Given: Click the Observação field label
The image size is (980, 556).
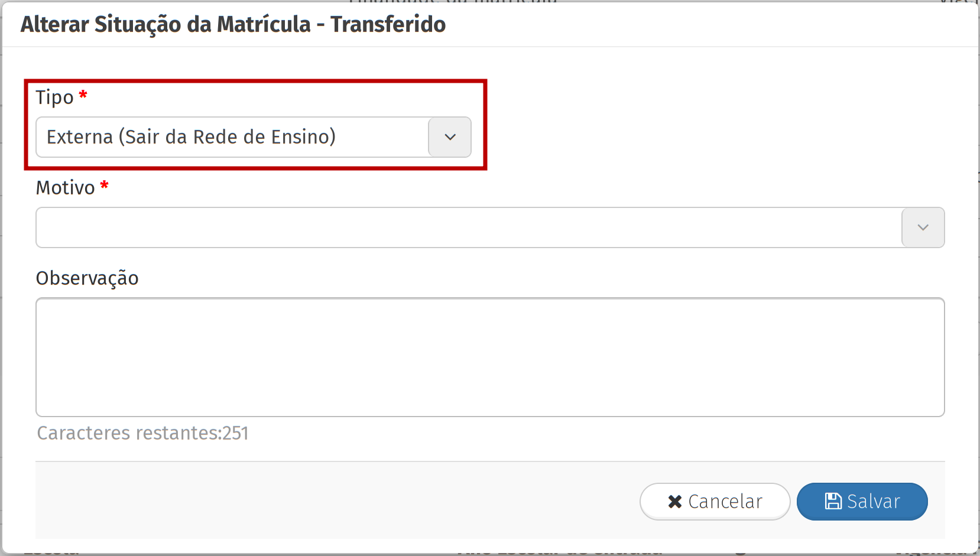Looking at the screenshot, I should click(x=87, y=278).
